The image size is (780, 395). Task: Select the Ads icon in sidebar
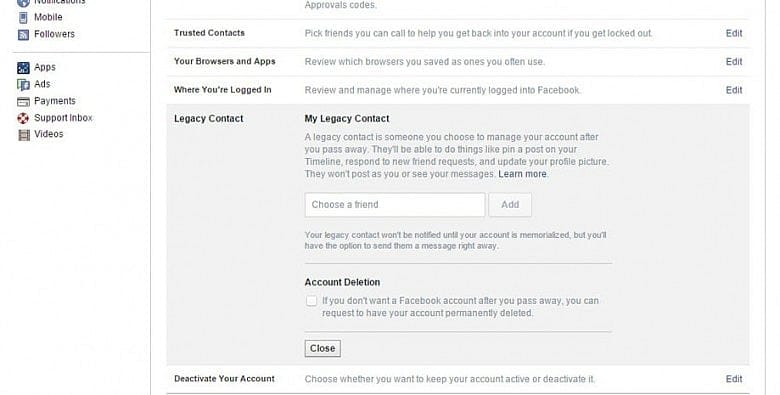23,85
